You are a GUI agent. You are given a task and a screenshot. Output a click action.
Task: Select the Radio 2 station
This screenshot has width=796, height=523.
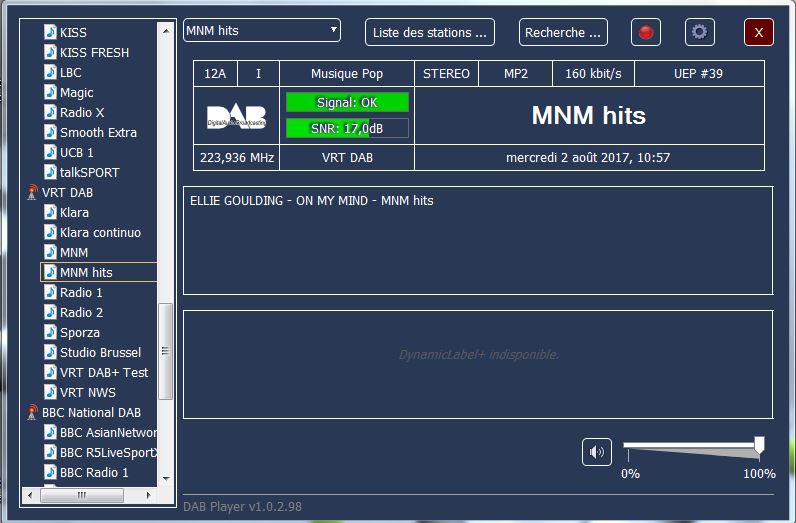[x=81, y=312]
